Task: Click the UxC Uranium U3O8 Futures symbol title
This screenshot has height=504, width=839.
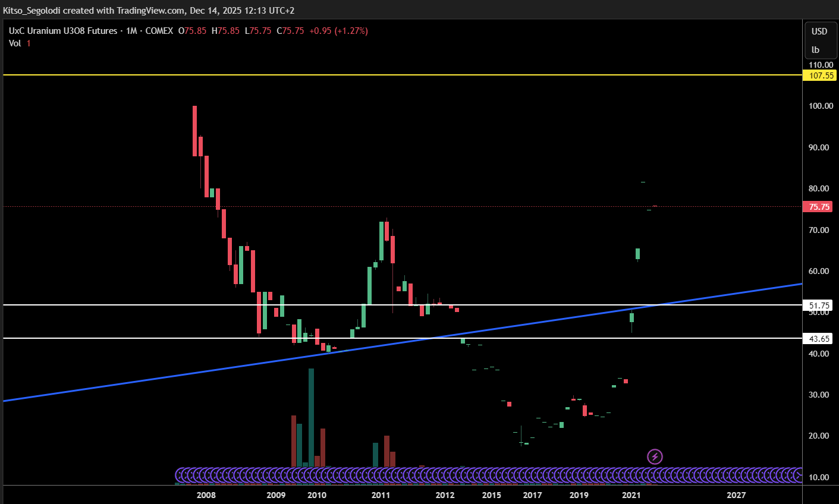Action: click(x=63, y=31)
